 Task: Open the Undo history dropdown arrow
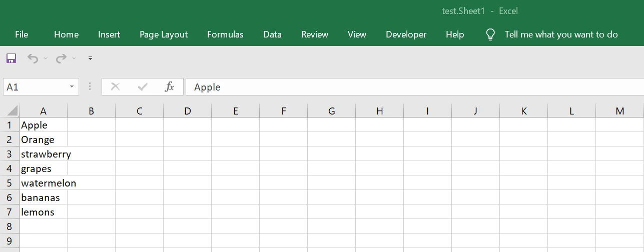tap(46, 58)
